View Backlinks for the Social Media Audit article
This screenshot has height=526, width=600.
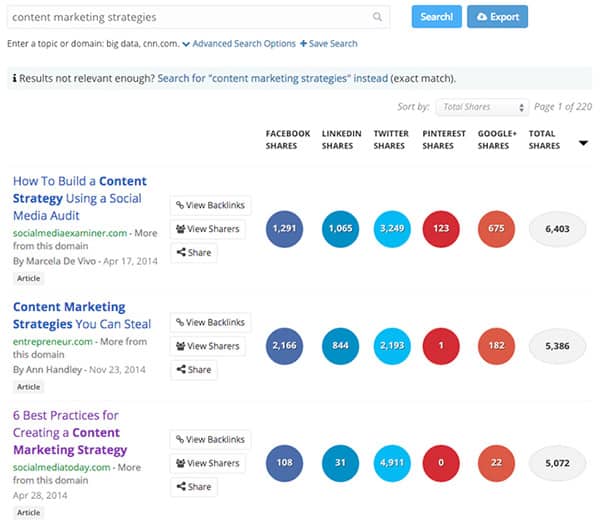[x=210, y=205]
